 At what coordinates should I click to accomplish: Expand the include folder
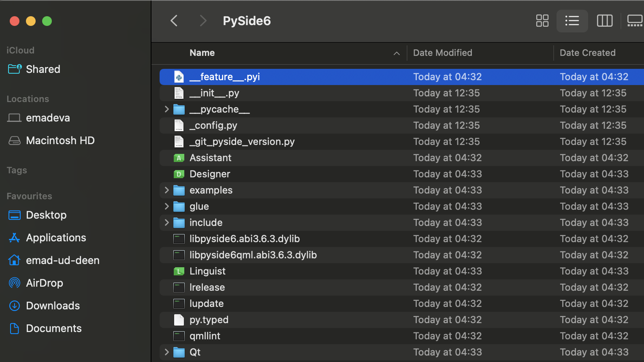coord(166,223)
